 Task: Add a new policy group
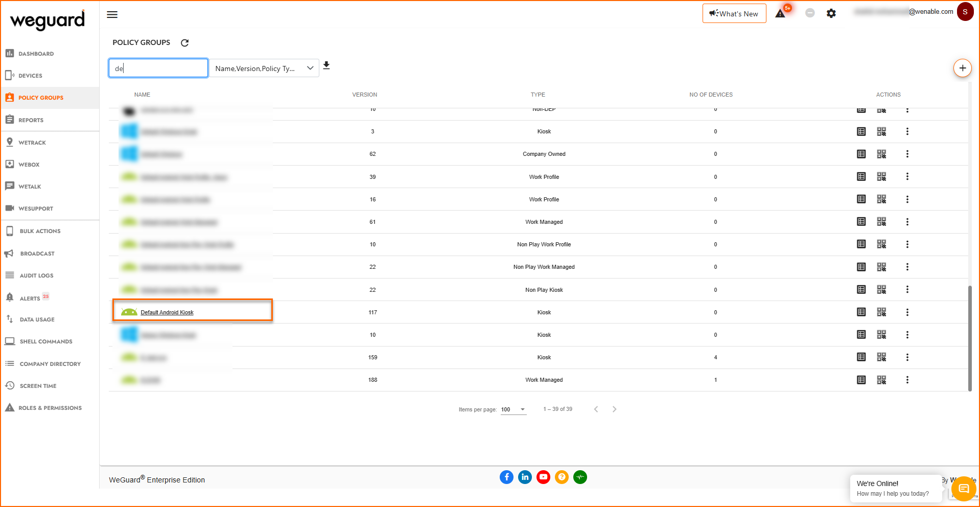click(x=962, y=68)
